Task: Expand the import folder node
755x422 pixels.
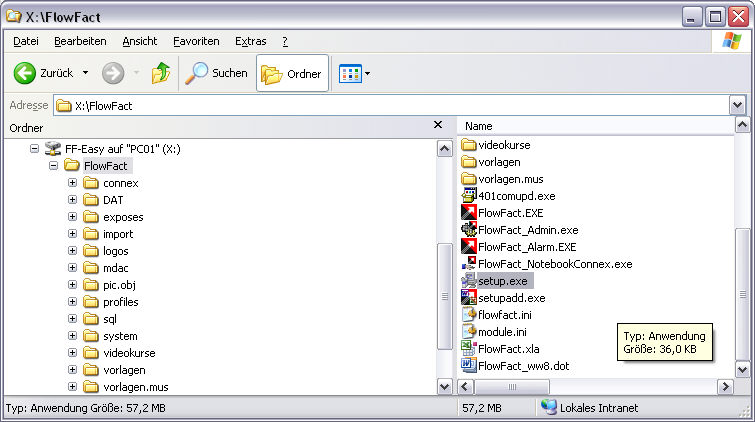Action: coord(72,234)
